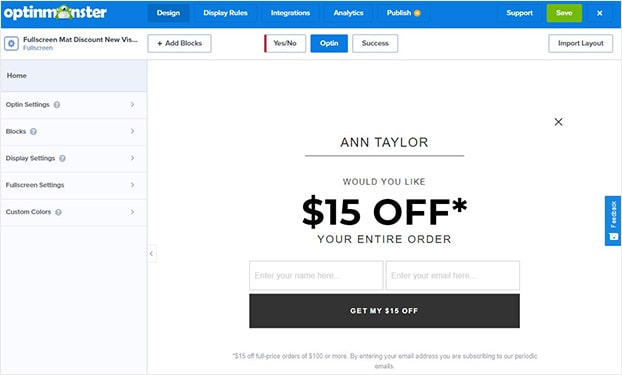Screen dimensions: 622x375
Task: Click the green Save button
Action: click(x=564, y=13)
